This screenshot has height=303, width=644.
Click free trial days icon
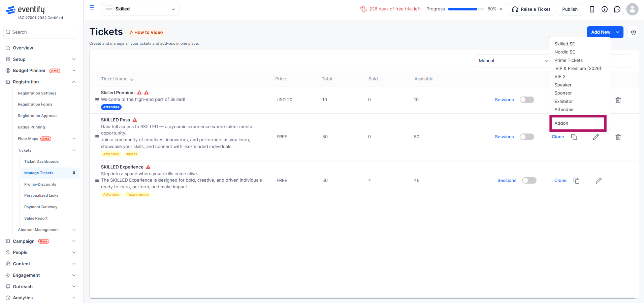pos(363,9)
